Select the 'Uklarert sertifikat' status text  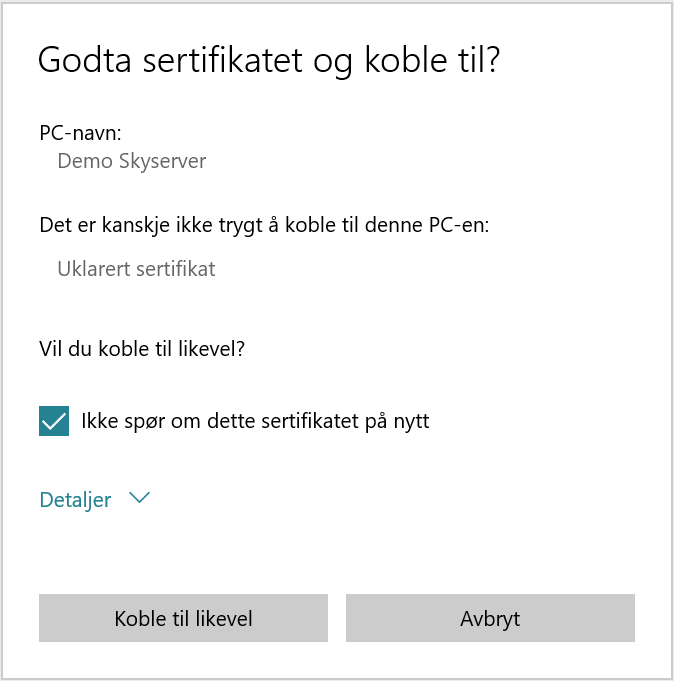136,269
